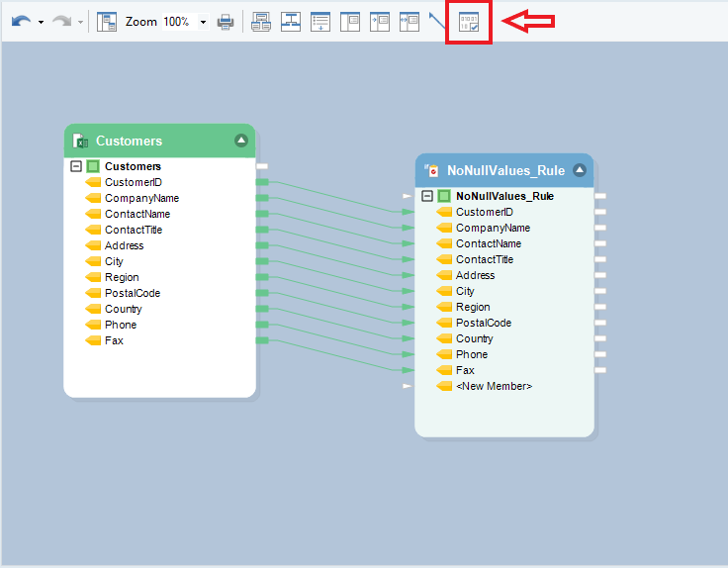The image size is (728, 568).
Task: Open the Undo history dropdown arrow
Action: 41,22
